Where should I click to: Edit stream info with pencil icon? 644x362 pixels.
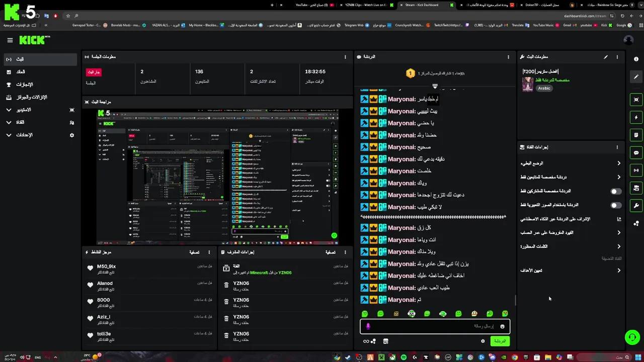pos(606,57)
